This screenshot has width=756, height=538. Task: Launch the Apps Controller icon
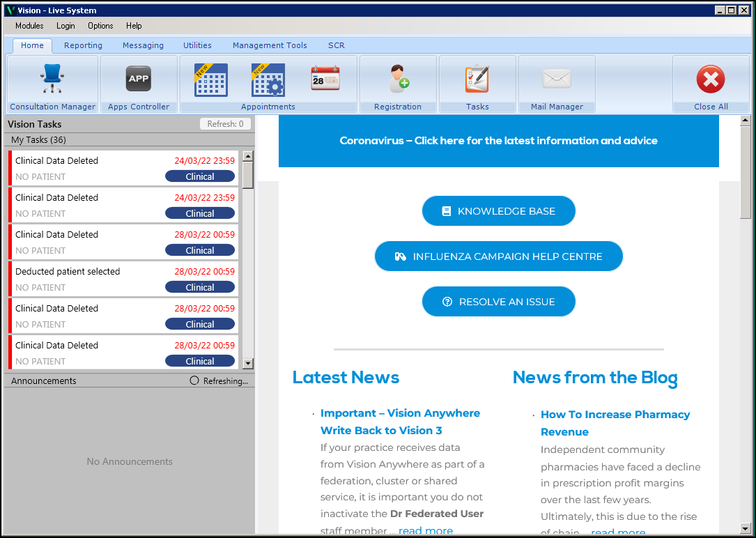pos(139,79)
